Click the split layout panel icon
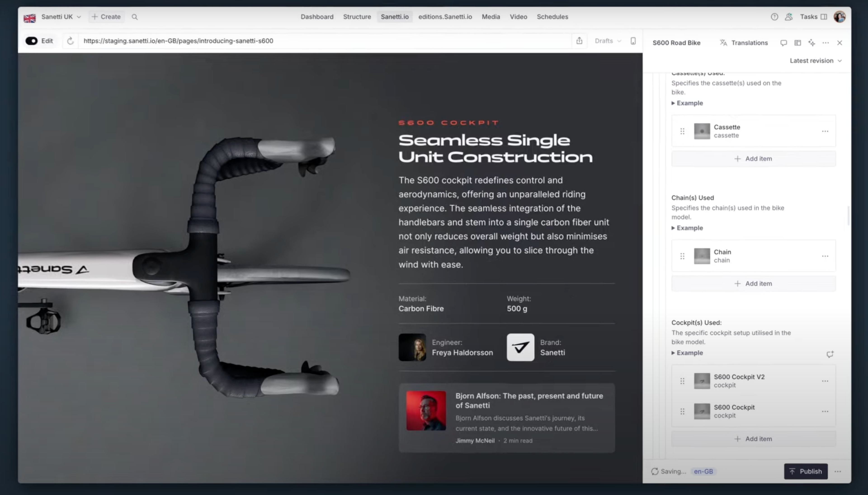 797,43
